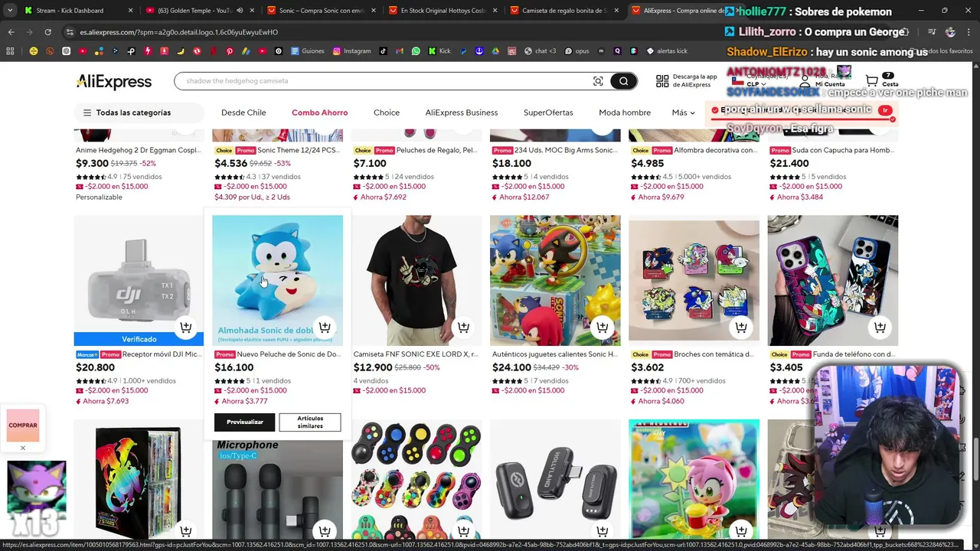The image size is (980, 551).
Task: Click the AliExpress search magnifier button
Action: (624, 81)
